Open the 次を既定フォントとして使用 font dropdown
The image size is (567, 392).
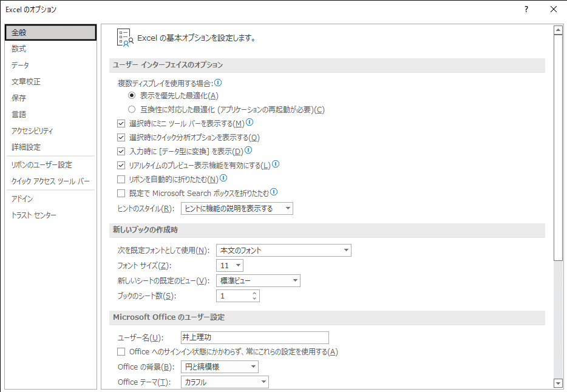pos(283,251)
